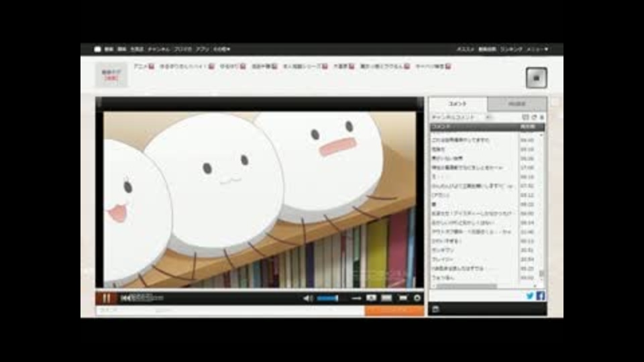
Task: Open the channel comment dropdown
Action: 461,117
